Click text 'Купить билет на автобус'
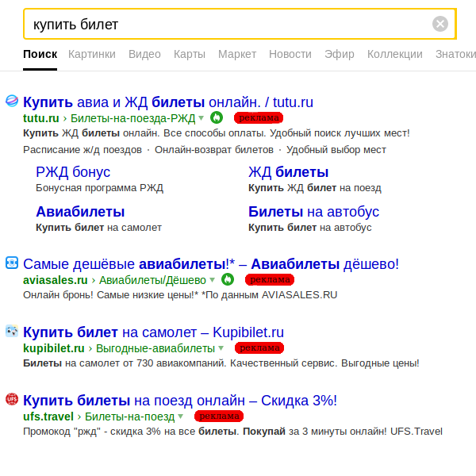Image resolution: width=476 pixels, height=476 pixels. (x=310, y=228)
